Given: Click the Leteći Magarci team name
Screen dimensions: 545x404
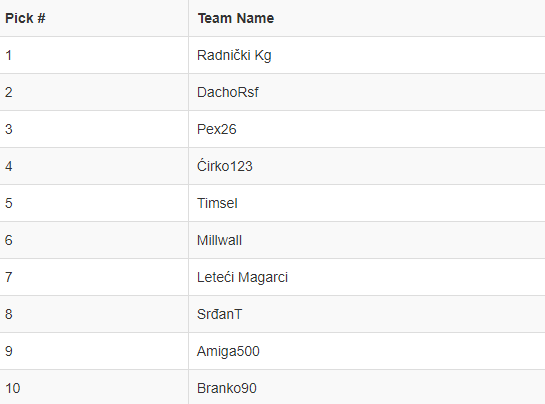Looking at the screenshot, I should click(242, 277).
